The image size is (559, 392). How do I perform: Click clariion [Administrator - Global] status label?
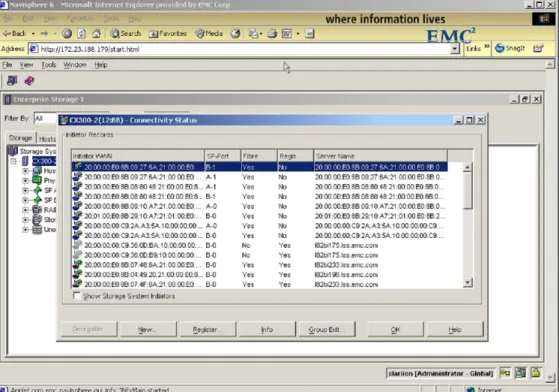441,373
